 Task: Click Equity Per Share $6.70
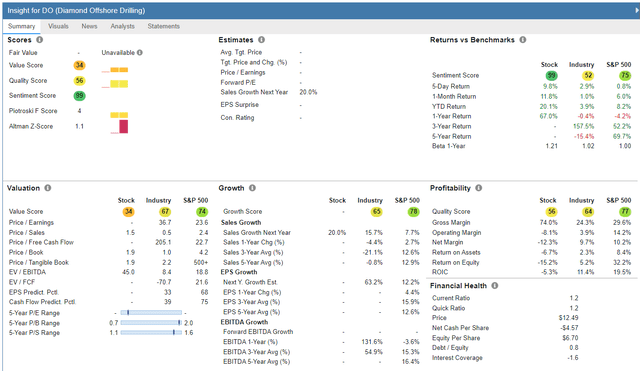570,338
